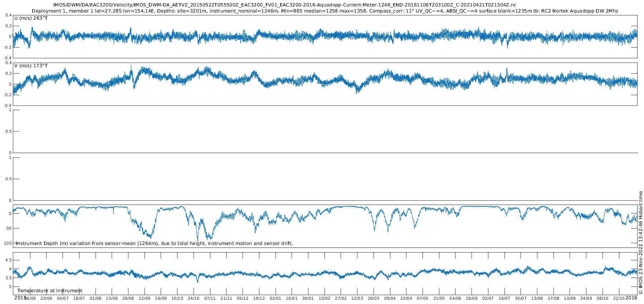Click the '30/01' date tick label
The image size is (644, 304).
point(308,298)
